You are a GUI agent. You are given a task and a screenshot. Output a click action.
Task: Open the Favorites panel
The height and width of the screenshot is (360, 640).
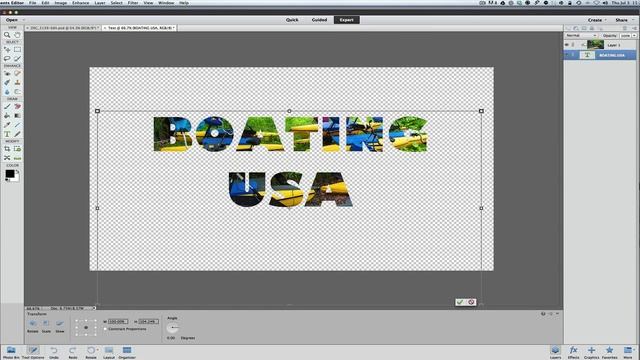[609, 352]
